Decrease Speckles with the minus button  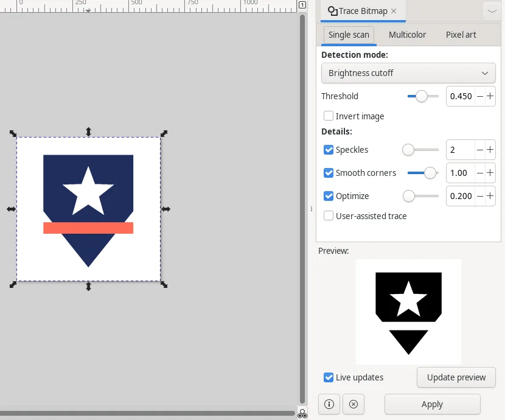click(x=480, y=150)
